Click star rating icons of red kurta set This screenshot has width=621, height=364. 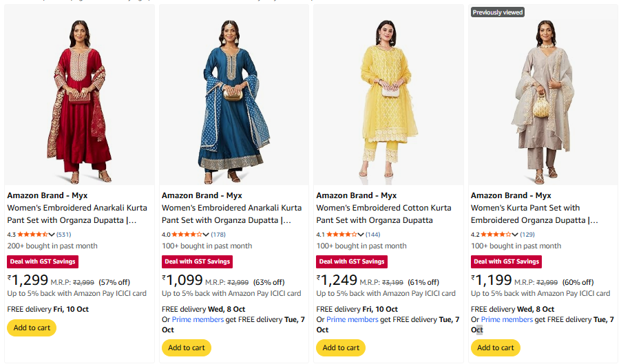click(32, 235)
